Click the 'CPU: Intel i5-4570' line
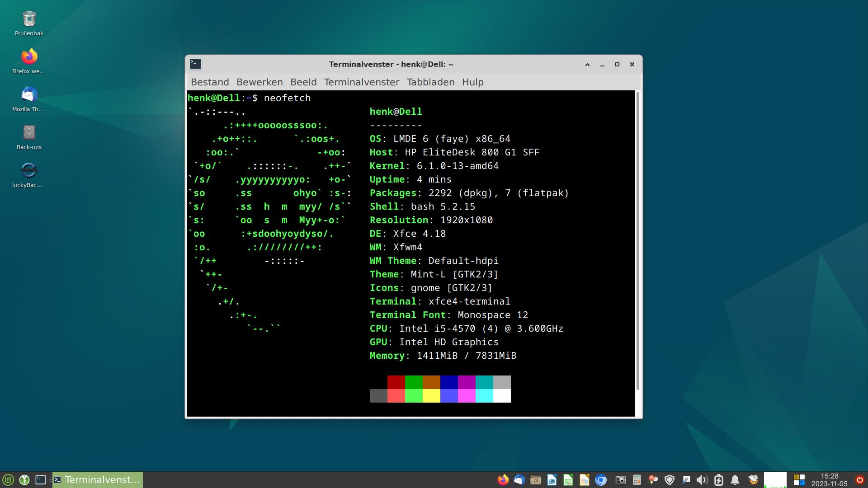Image resolution: width=868 pixels, height=488 pixels. (466, 328)
